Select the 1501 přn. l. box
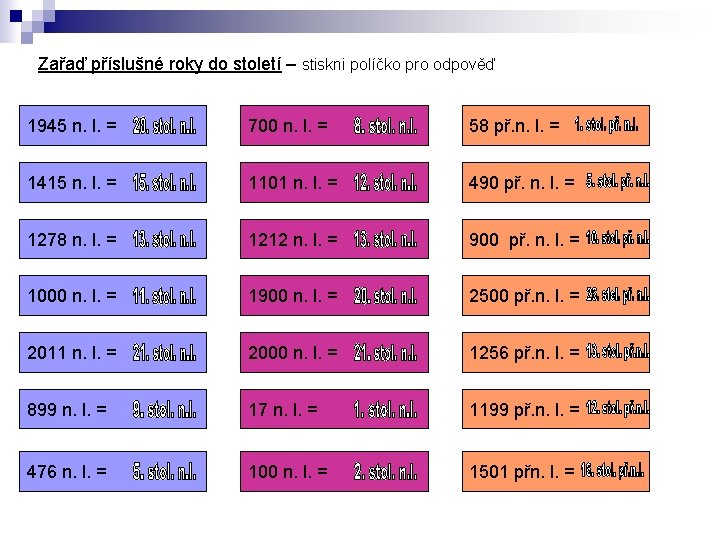 [x=556, y=471]
